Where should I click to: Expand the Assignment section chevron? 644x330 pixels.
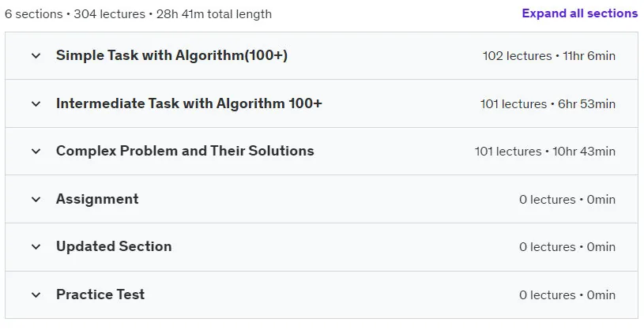[x=36, y=199]
